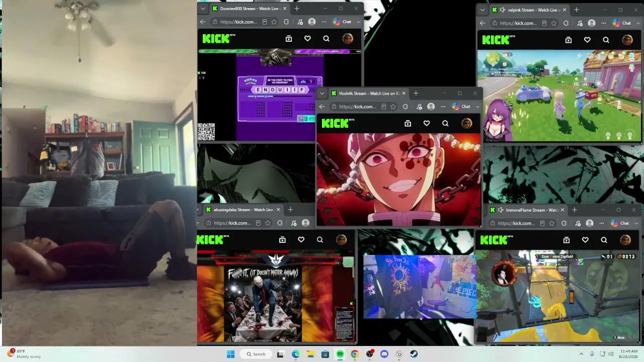Open user avatar menu in Donniee800 window
This screenshot has width=644, height=362.
click(x=347, y=39)
